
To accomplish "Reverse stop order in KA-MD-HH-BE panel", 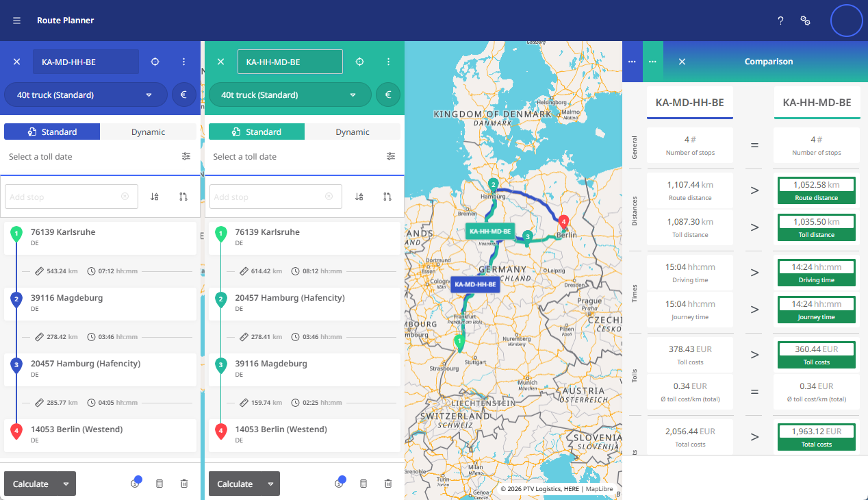I will tap(183, 197).
